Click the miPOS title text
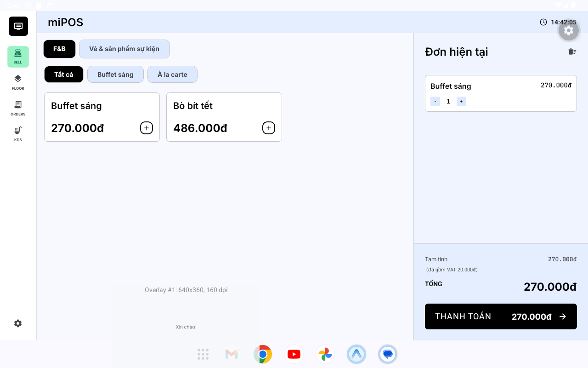588x368 pixels. (65, 22)
